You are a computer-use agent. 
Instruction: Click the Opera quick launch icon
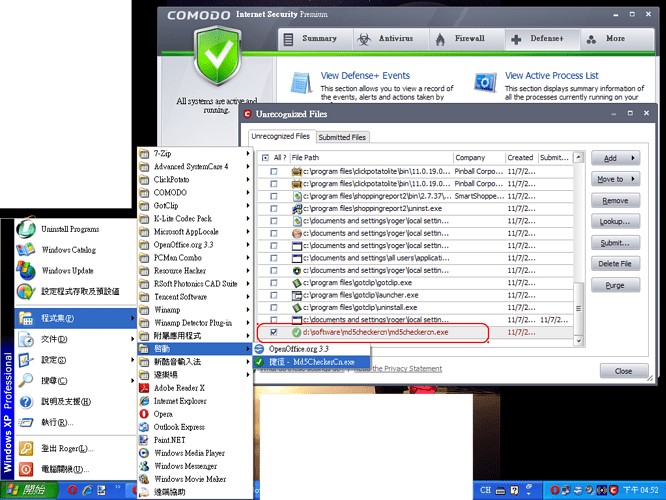(x=73, y=490)
